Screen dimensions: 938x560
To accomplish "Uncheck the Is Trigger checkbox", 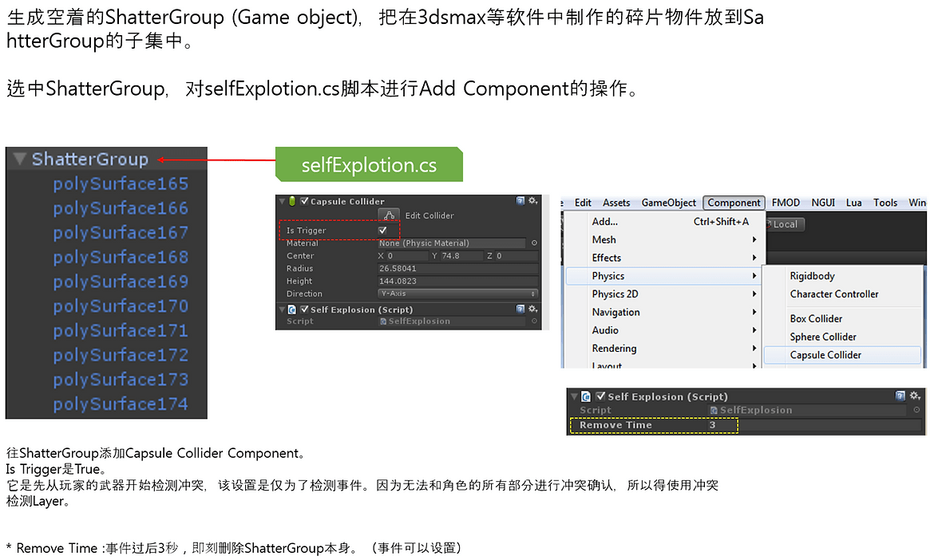I will coord(382,231).
